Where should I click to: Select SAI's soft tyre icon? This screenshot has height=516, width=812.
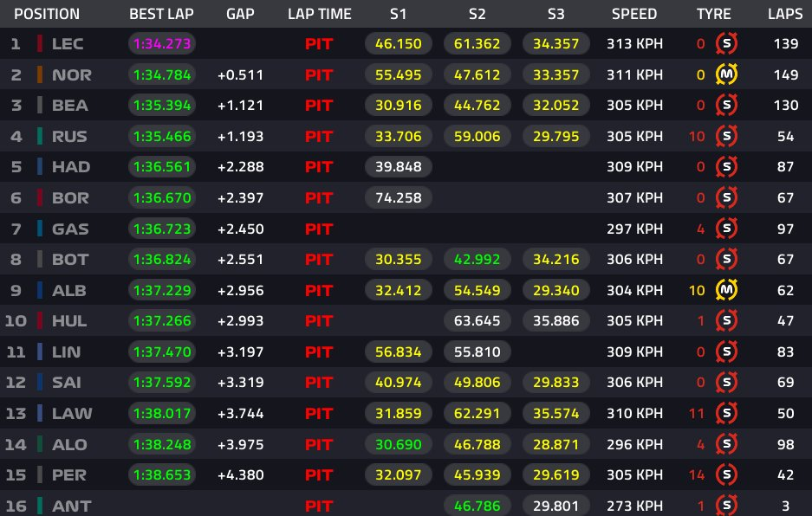(x=727, y=382)
